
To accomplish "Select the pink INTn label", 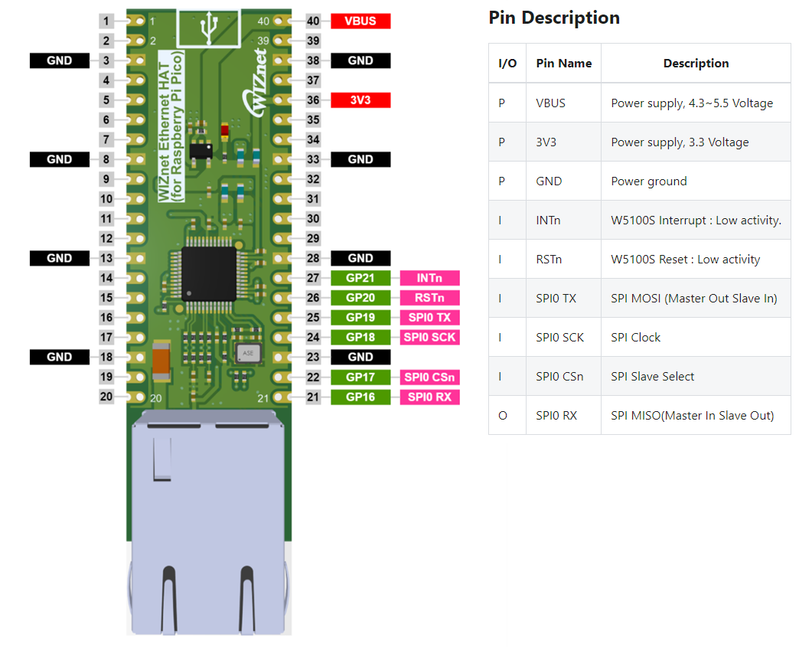I will pyautogui.click(x=429, y=278).
